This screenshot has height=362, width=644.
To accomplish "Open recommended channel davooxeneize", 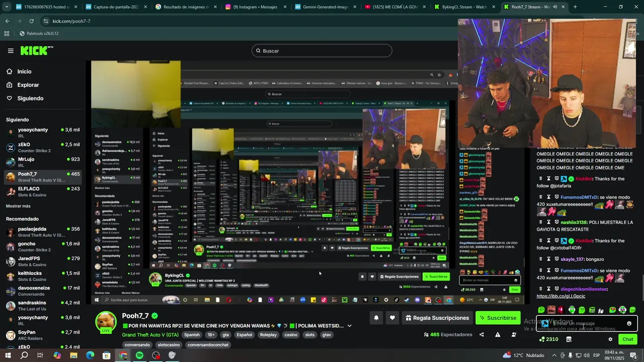I will [43, 291].
